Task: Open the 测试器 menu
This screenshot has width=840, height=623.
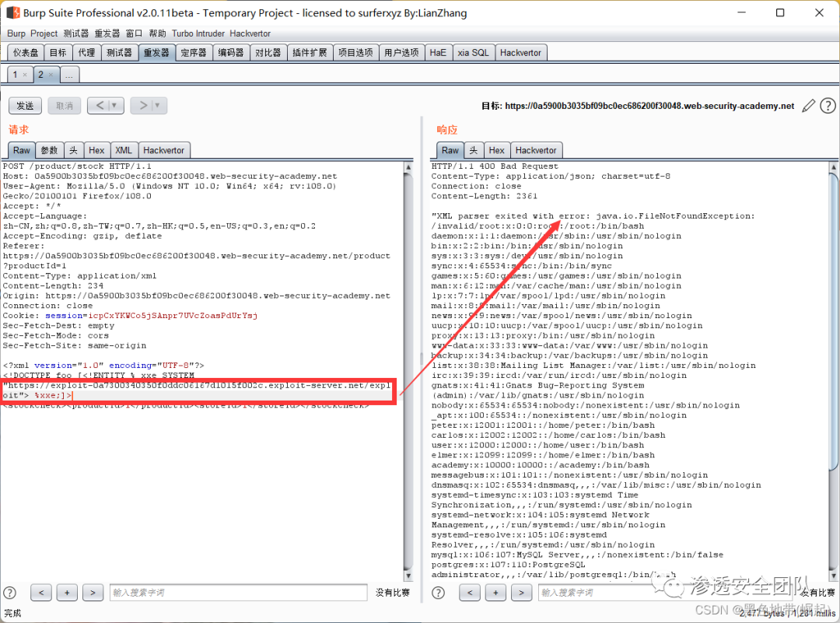Action: click(76, 33)
